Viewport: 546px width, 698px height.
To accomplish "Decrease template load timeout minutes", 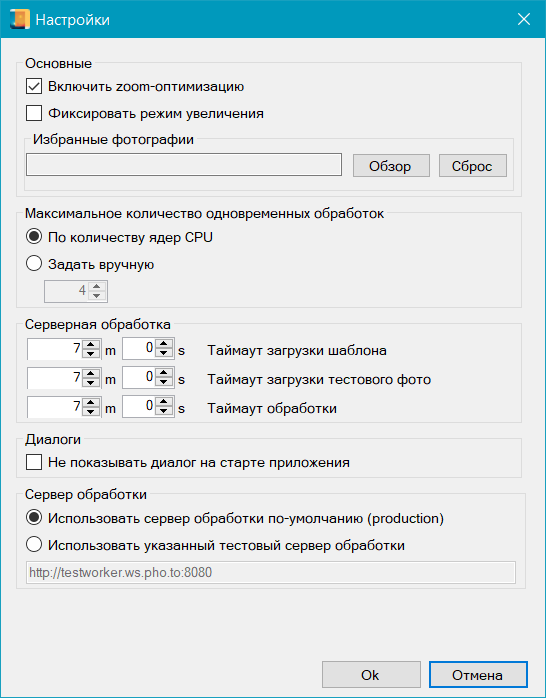I will pyautogui.click(x=91, y=353).
